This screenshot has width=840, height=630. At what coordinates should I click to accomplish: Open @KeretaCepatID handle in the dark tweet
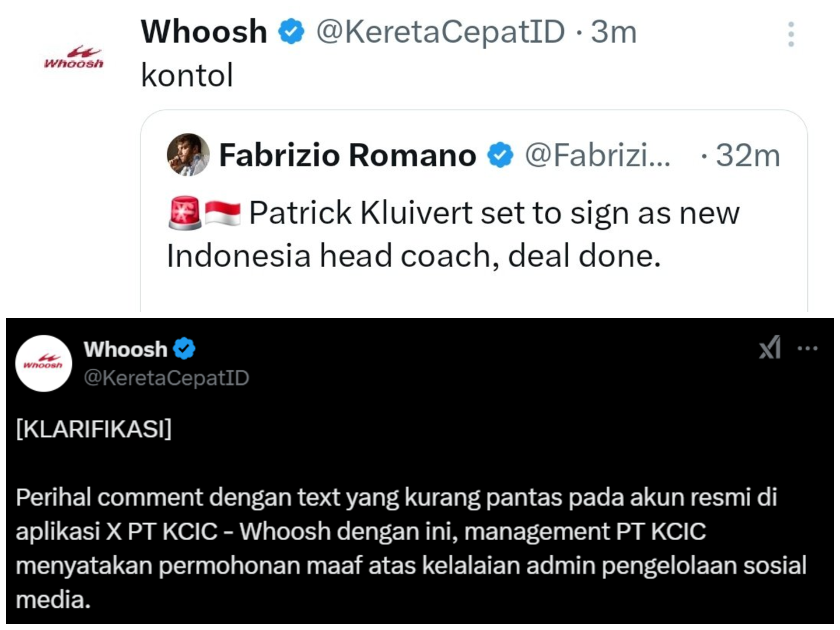pos(167,377)
